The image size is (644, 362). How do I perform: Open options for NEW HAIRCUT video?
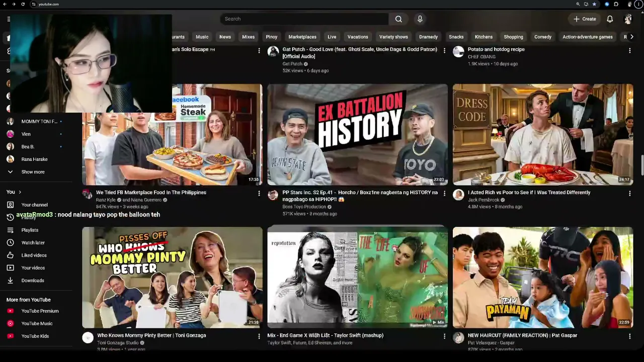(x=629, y=336)
